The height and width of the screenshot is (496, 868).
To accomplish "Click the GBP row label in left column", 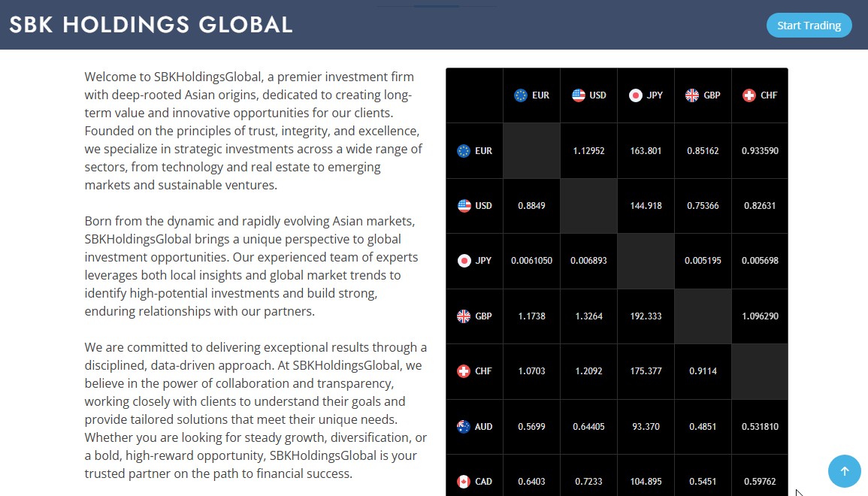I will coord(483,316).
